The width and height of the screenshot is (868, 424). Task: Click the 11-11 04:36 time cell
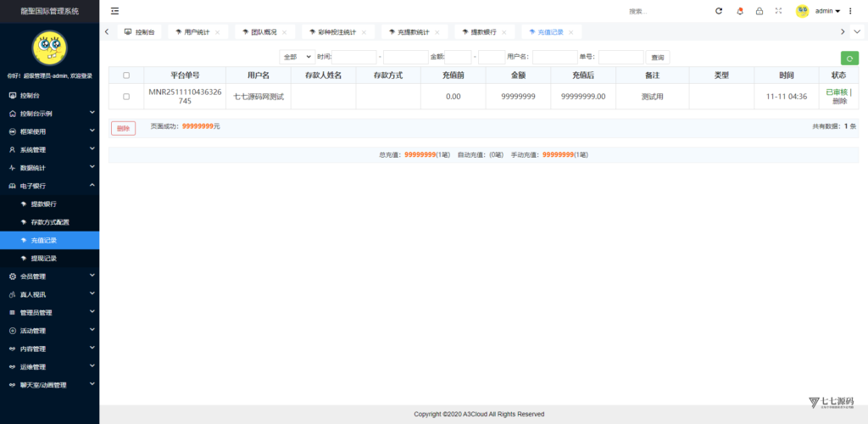coord(787,97)
